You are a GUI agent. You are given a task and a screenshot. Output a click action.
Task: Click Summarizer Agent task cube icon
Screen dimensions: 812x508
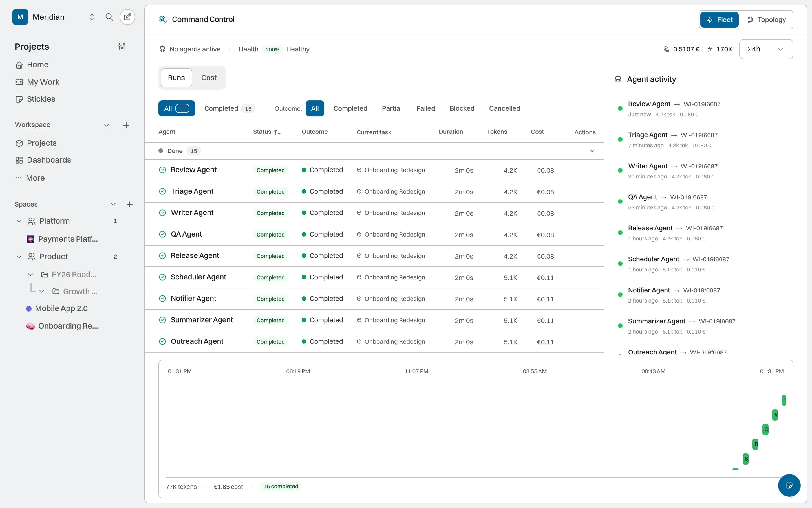[x=359, y=320]
